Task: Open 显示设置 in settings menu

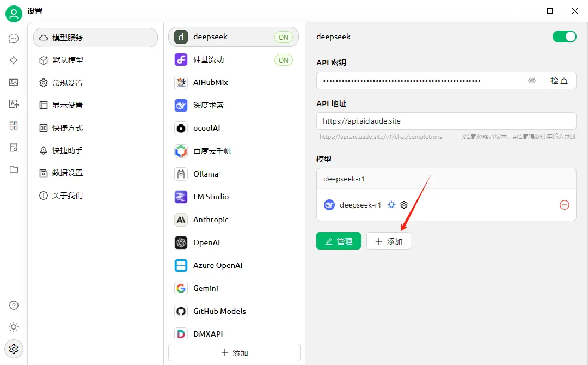Action: point(68,105)
